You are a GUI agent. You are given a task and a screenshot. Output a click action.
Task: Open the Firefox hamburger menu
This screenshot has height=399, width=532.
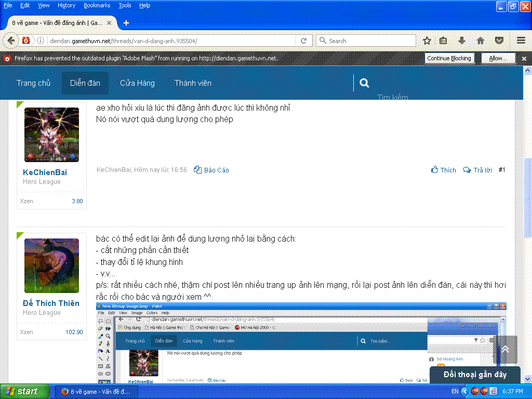tap(521, 41)
